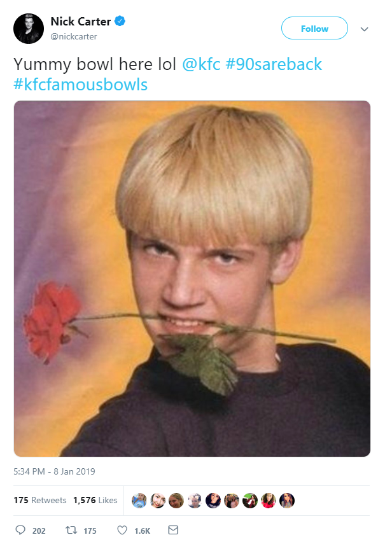
Task: View the 1,576 Likes list
Action: click(x=95, y=500)
